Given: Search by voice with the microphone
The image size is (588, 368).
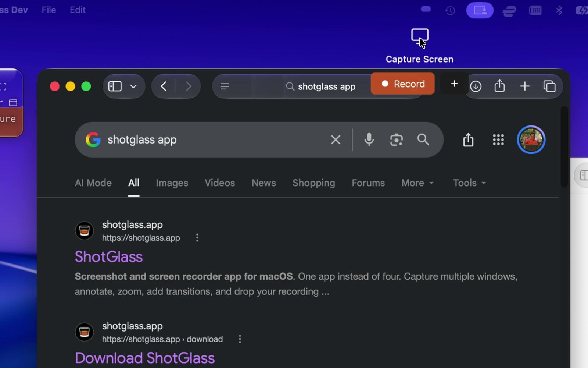Looking at the screenshot, I should click(x=369, y=140).
